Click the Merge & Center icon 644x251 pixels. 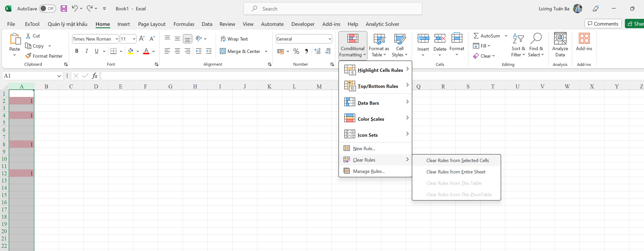click(x=223, y=51)
